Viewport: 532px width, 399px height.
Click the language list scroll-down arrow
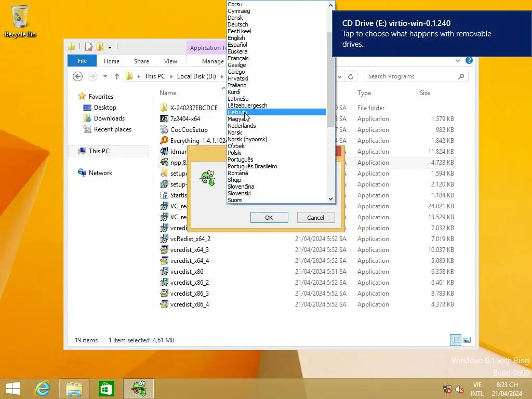[x=331, y=199]
